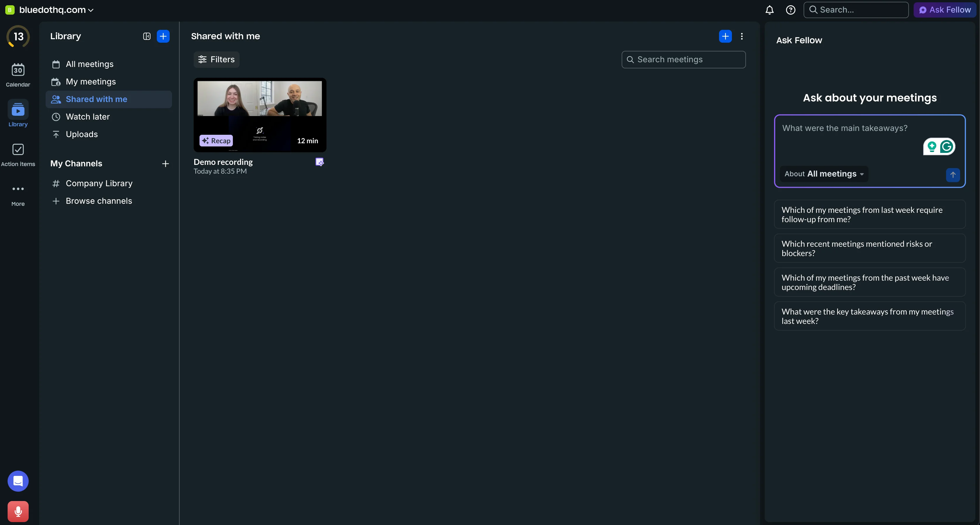Click the Grammarly icon in the question box

pos(947,146)
